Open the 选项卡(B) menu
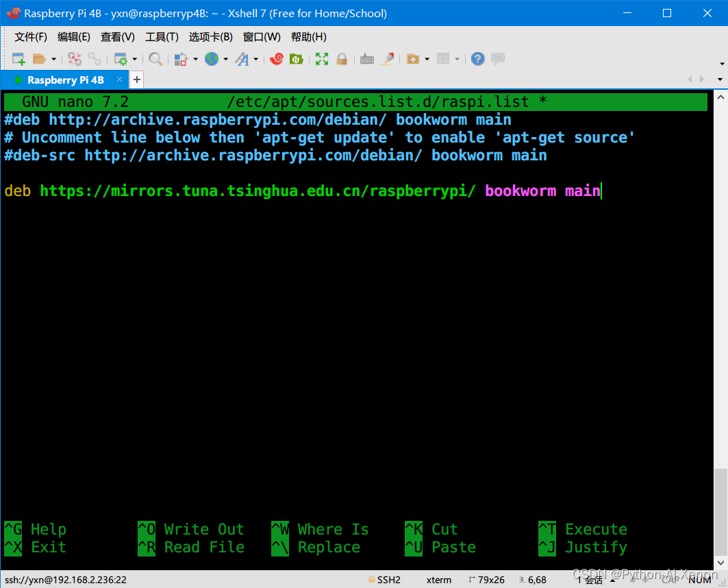728x588 pixels. 210,37
